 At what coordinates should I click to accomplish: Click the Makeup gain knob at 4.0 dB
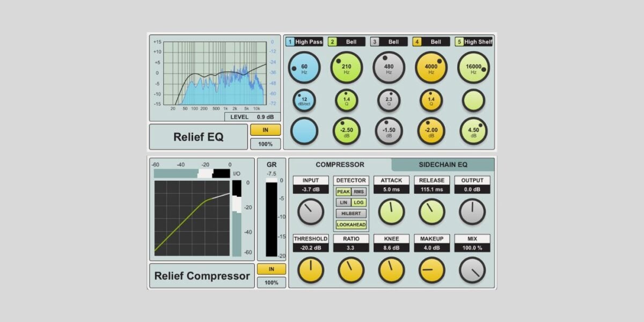point(432,270)
